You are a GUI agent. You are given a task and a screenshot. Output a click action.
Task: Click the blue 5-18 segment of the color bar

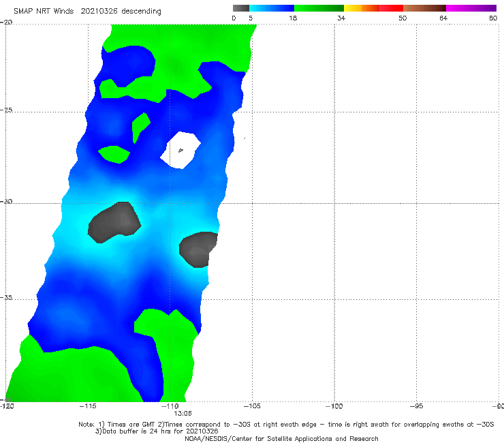[272, 8]
